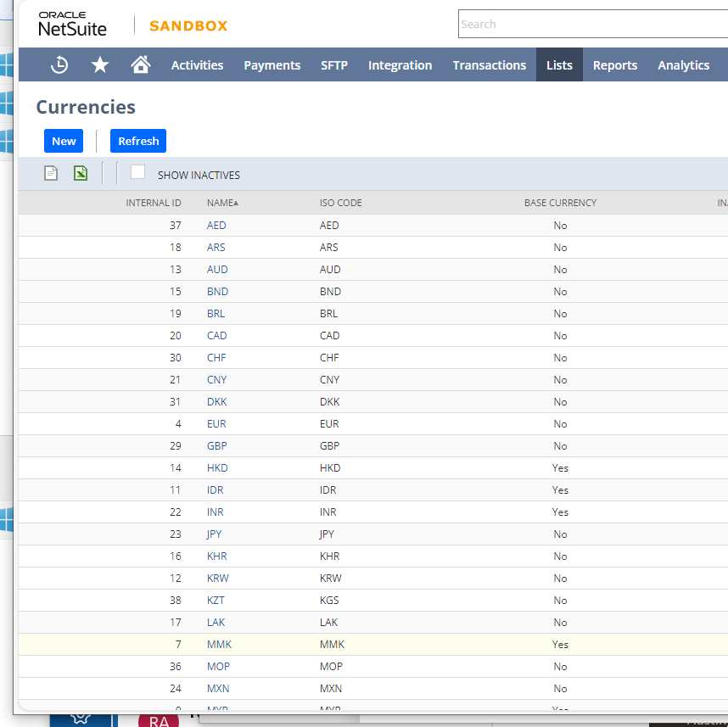Select internal ID 37 cell
Screen dimensions: 728x727
click(x=175, y=225)
